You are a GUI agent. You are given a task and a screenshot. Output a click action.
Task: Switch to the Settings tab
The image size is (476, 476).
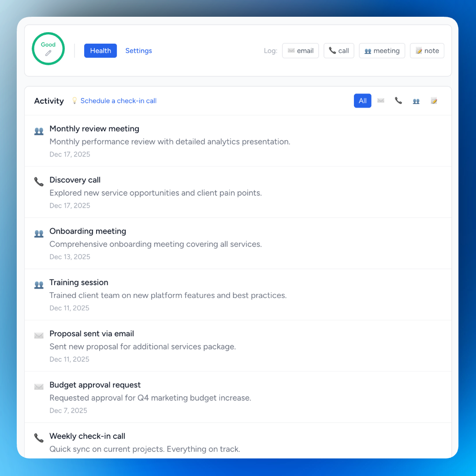tap(138, 51)
